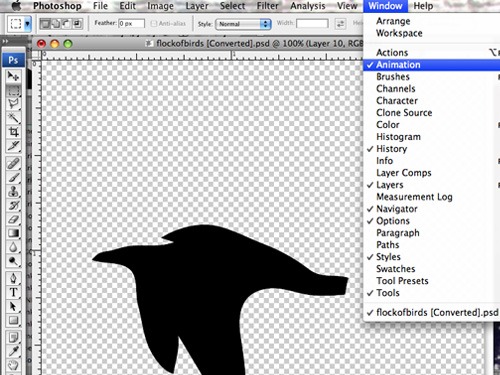Click Intersect with selection mode button

(x=77, y=24)
